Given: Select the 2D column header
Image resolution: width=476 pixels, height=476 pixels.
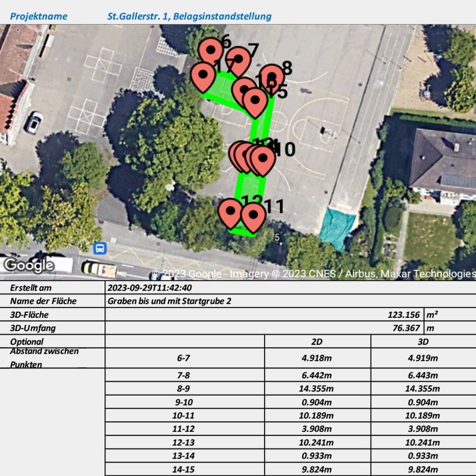Looking at the screenshot, I should [x=317, y=342].
